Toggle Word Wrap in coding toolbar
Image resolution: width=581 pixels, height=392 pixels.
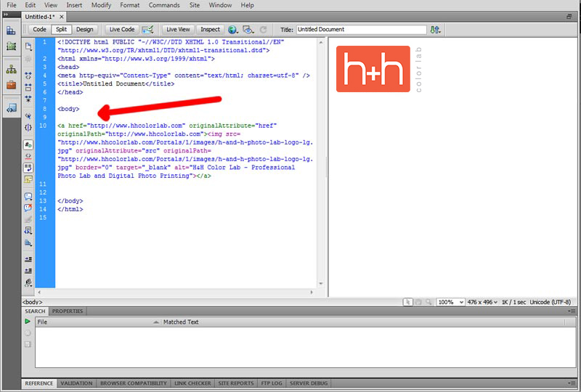(28, 168)
